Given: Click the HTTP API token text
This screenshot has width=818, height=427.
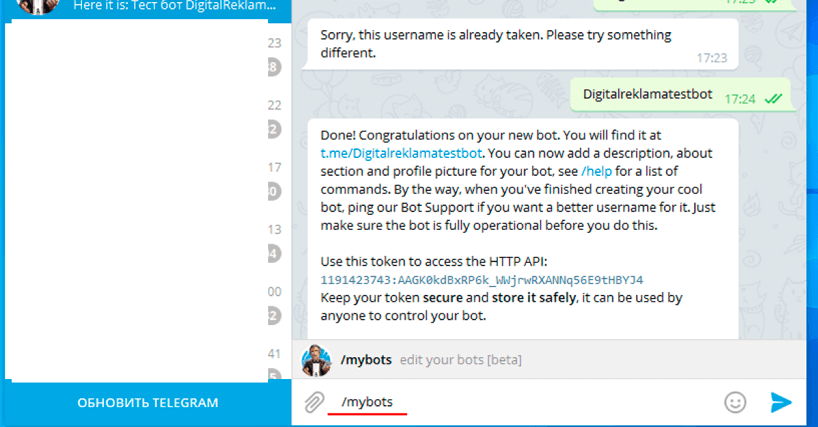Looking at the screenshot, I should tap(482, 280).
